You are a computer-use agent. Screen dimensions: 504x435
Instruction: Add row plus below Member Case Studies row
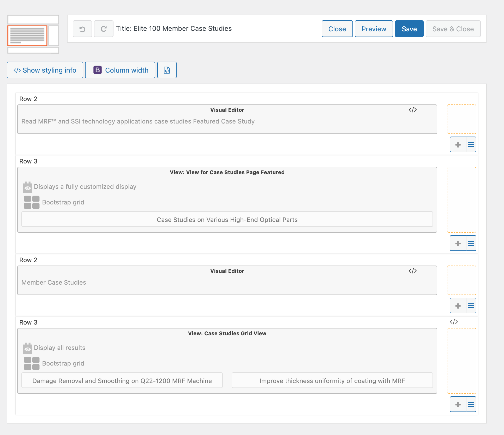coord(458,306)
